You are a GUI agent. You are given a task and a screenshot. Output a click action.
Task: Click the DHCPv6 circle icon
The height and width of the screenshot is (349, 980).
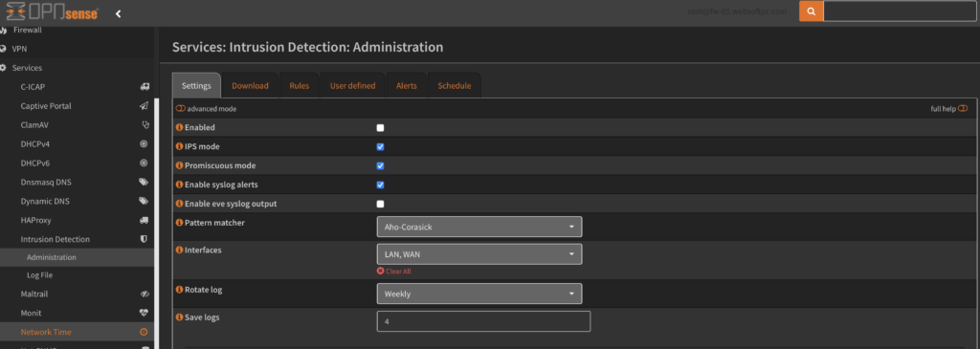tap(144, 163)
